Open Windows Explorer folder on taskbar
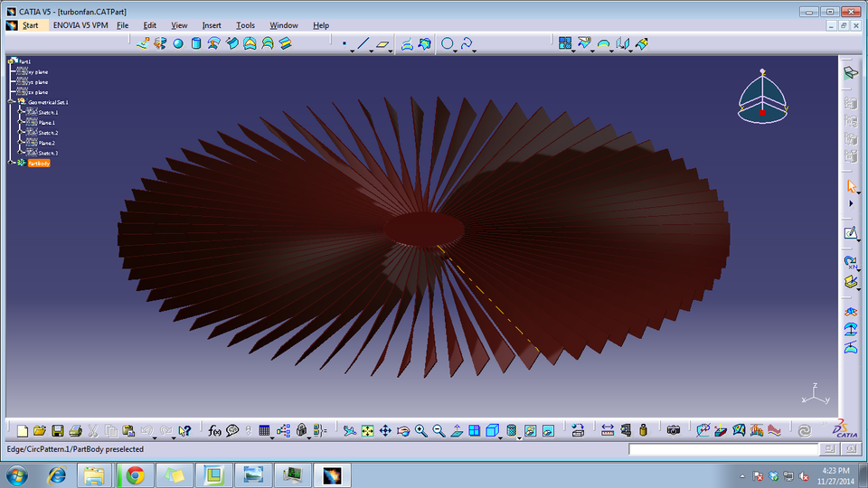Image resolution: width=868 pixels, height=488 pixels. click(94, 475)
